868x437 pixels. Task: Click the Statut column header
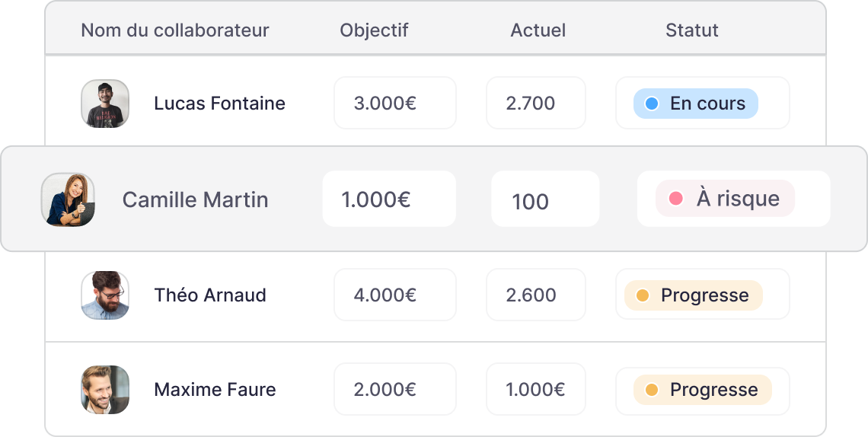click(x=692, y=30)
